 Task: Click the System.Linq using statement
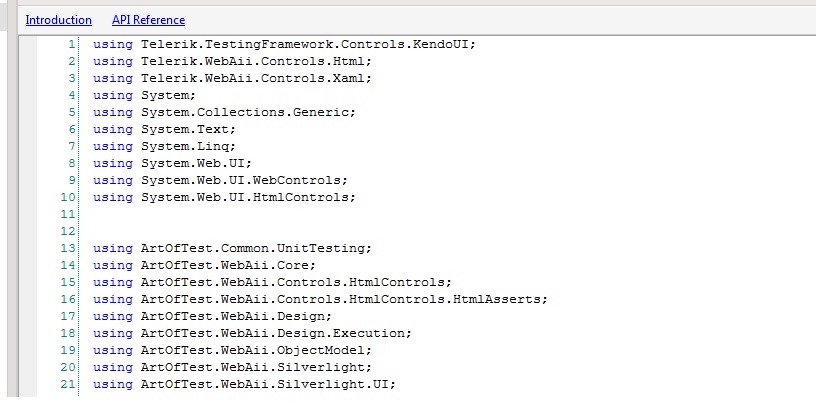pos(164,146)
